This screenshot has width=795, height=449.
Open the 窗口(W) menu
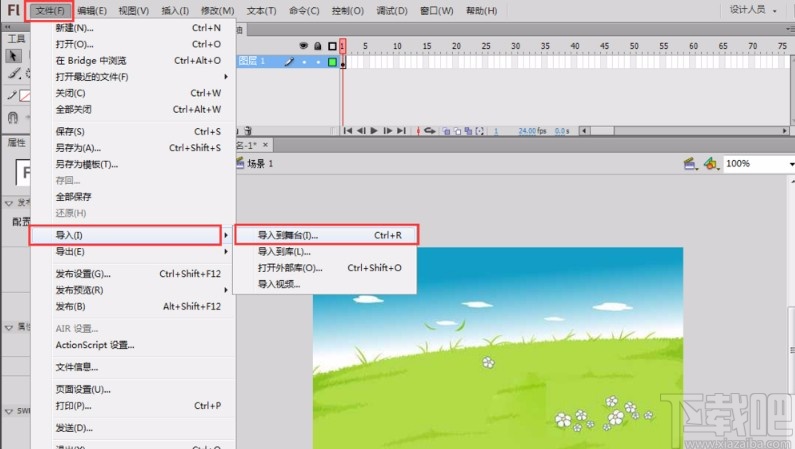437,10
